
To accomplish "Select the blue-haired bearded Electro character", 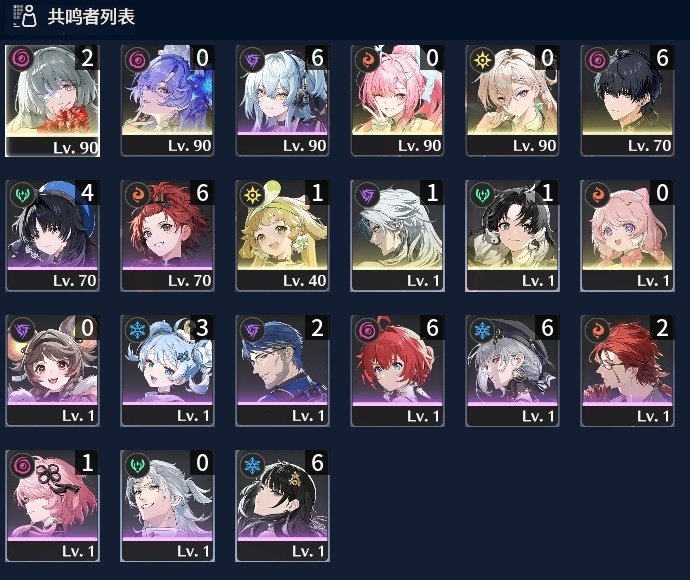I will [x=283, y=371].
